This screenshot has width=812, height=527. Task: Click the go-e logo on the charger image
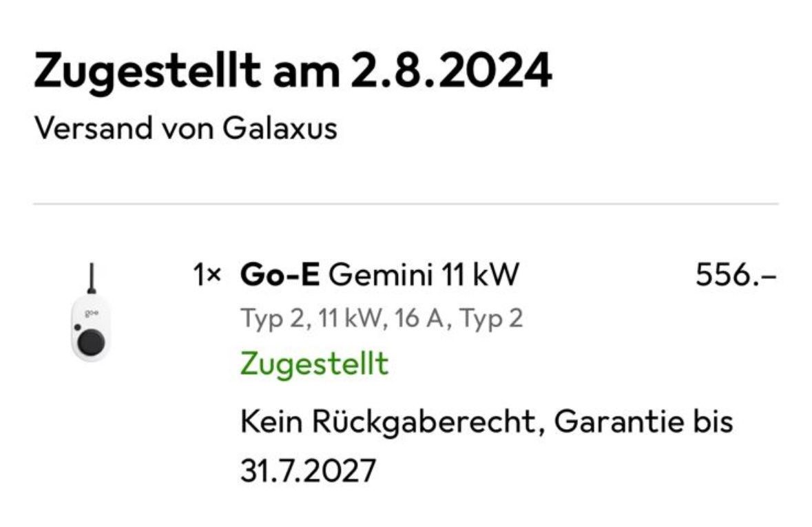coord(90,314)
